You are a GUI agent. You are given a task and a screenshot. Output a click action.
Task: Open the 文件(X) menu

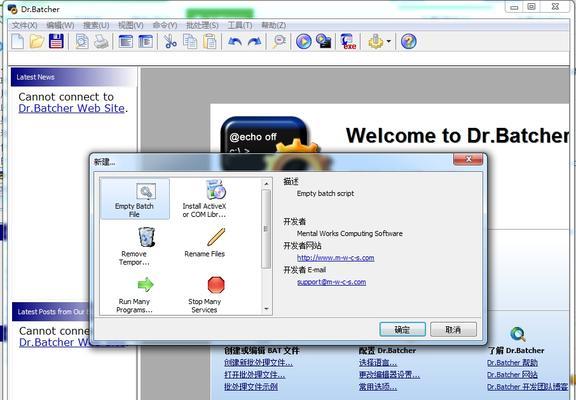point(25,25)
